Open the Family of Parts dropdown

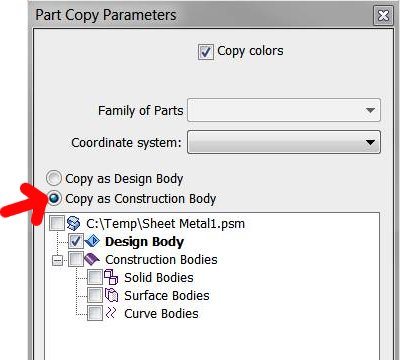284,110
